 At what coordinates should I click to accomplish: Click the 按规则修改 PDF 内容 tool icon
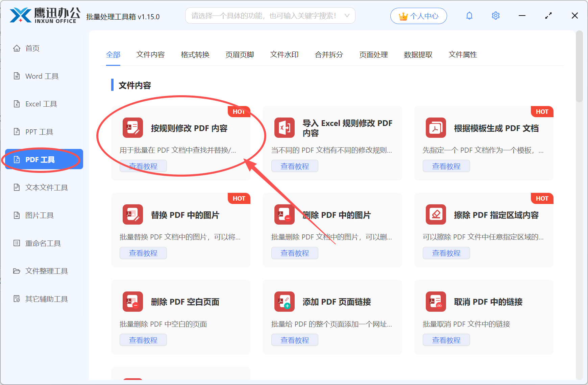[132, 128]
